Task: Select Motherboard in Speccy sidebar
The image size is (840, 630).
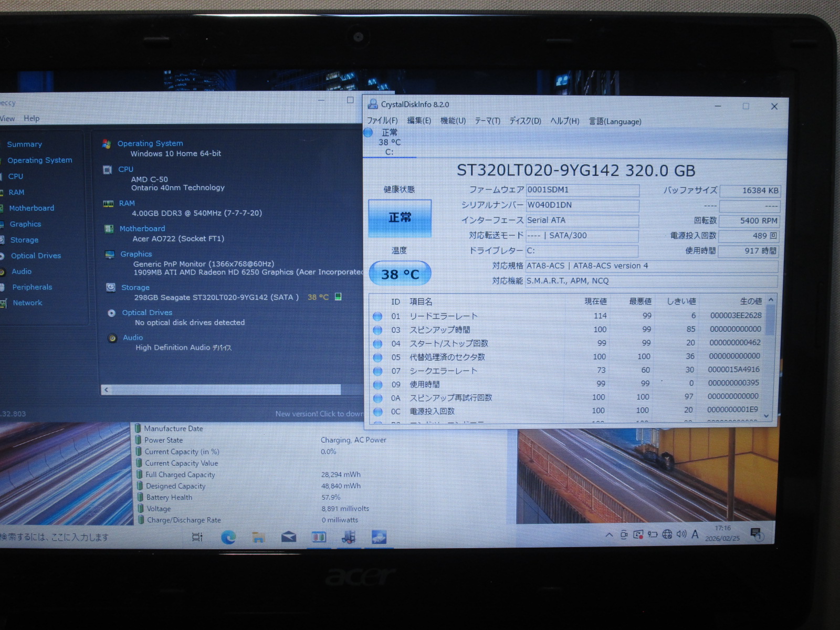Action: (31, 208)
